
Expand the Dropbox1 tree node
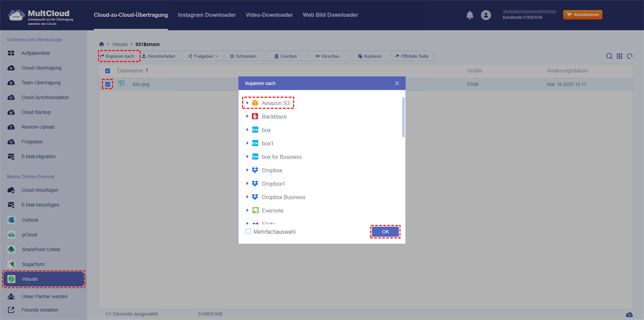tap(247, 184)
